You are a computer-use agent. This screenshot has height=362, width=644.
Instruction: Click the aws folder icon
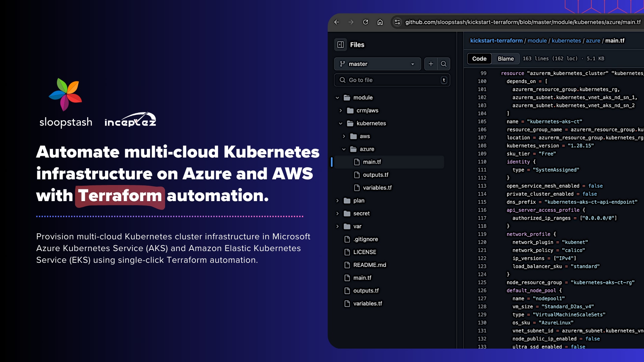tap(353, 136)
